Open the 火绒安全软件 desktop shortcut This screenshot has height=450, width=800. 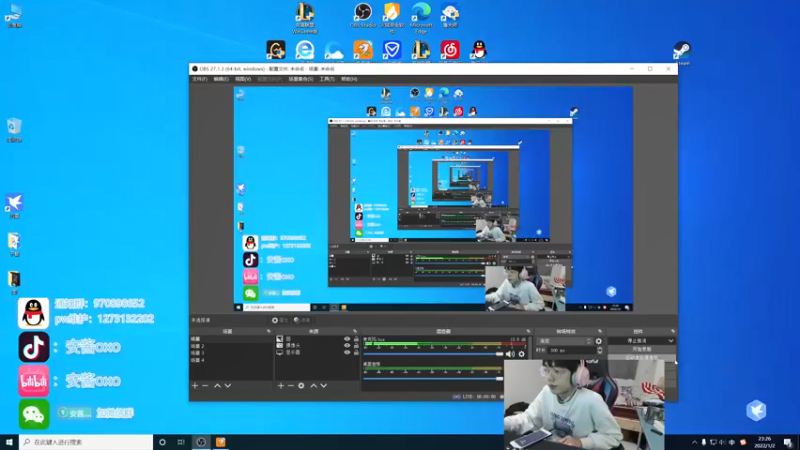pyautogui.click(x=392, y=17)
